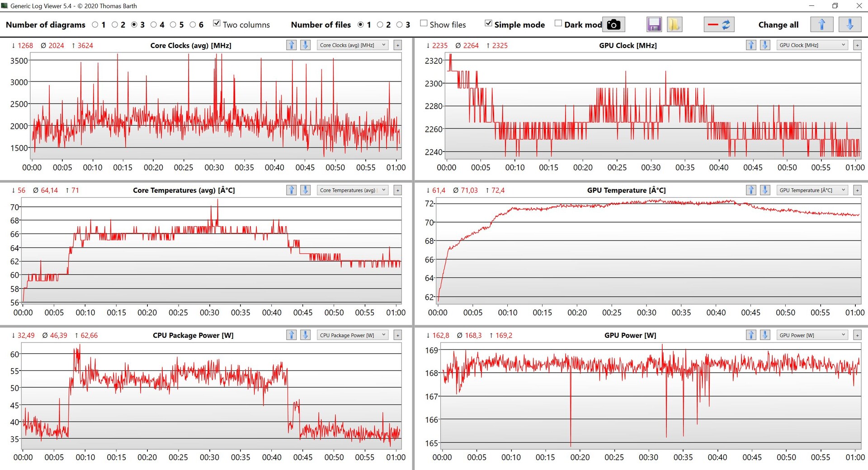
Task: Toggle the Simple mode checkbox
Action: [488, 24]
